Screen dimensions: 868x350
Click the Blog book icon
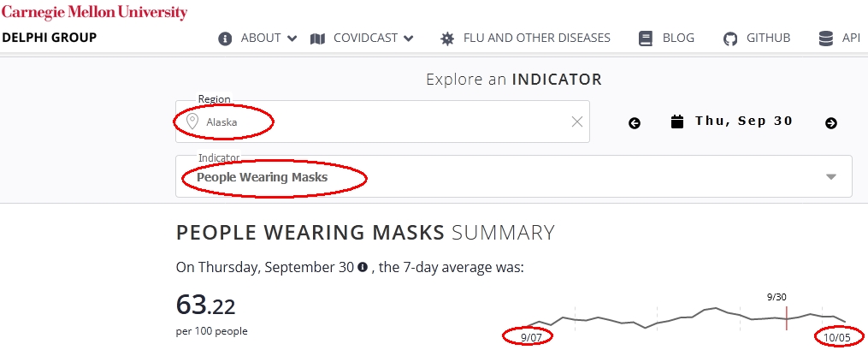point(646,39)
